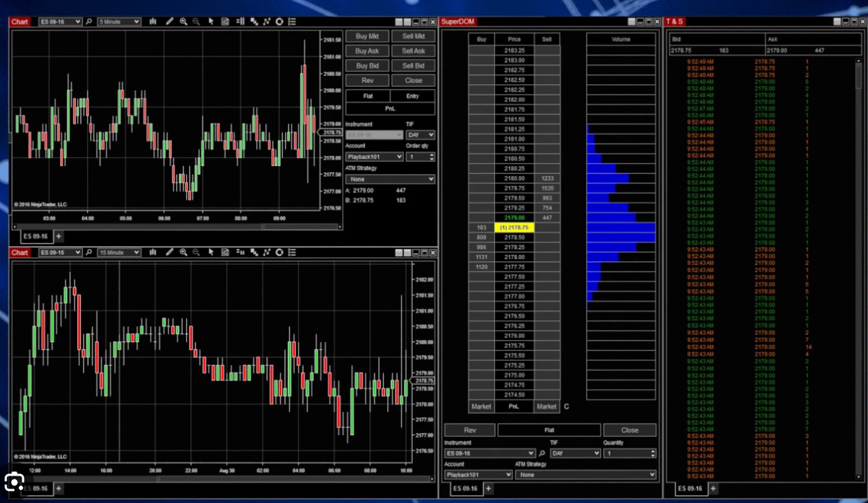The width and height of the screenshot is (868, 503).
Task: Open ES 09-16 instrument dropdown in bottom chart
Action: (x=60, y=253)
